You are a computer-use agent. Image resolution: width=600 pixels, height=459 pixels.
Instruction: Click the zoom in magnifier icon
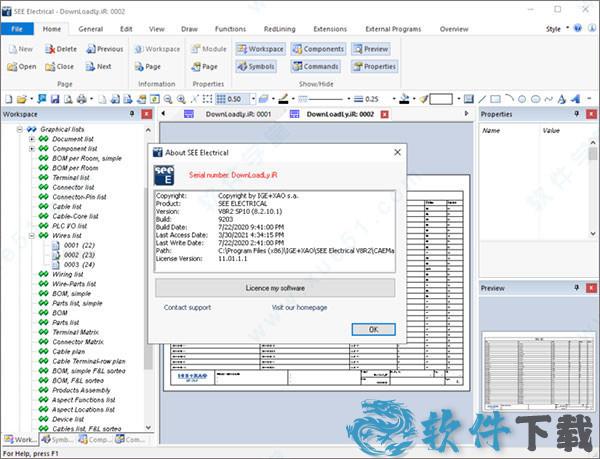click(x=181, y=99)
